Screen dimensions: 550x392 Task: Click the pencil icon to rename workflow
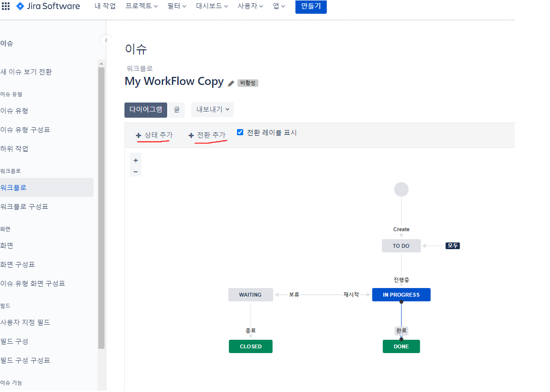pyautogui.click(x=230, y=84)
